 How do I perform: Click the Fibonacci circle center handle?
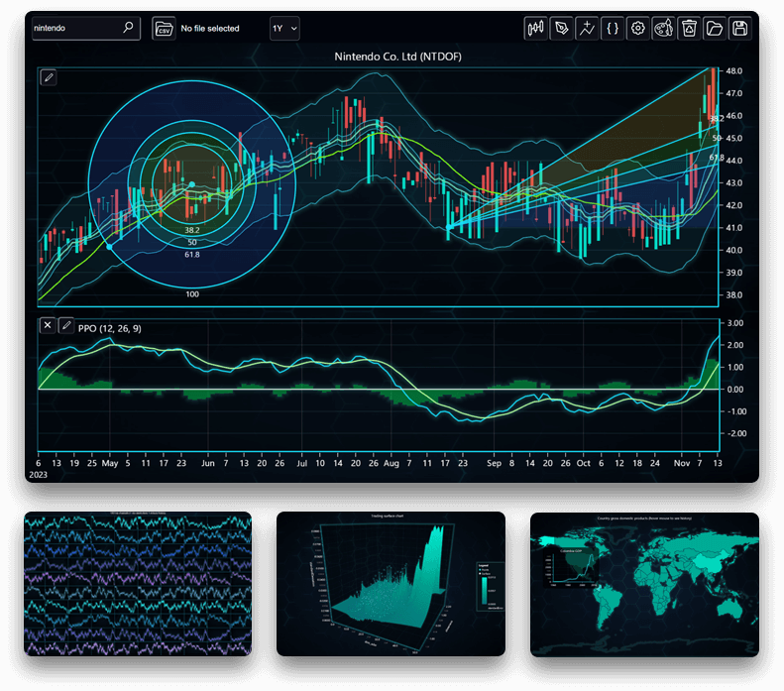[192, 184]
